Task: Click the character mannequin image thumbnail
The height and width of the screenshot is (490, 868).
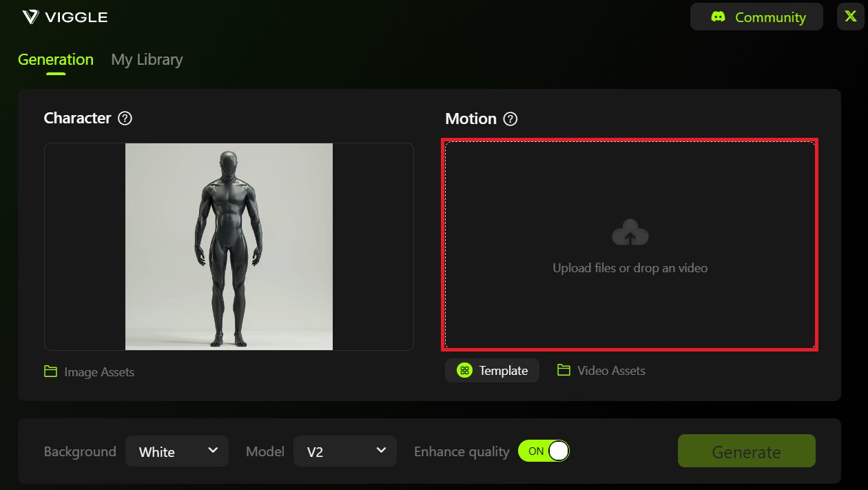Action: (x=229, y=247)
